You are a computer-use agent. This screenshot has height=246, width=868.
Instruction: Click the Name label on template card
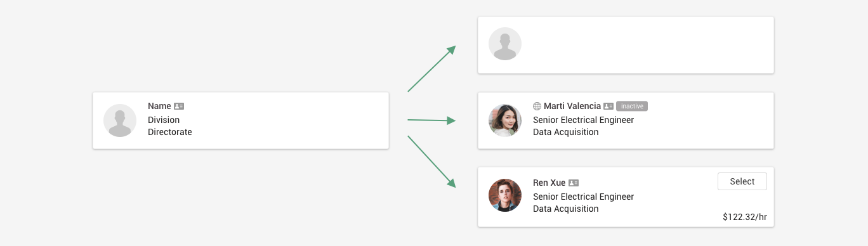coord(160,107)
